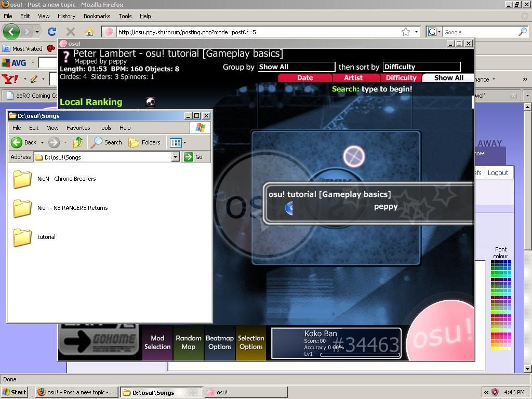Expand Explorer address bar dropdown
The height and width of the screenshot is (399, 532).
pos(176,157)
